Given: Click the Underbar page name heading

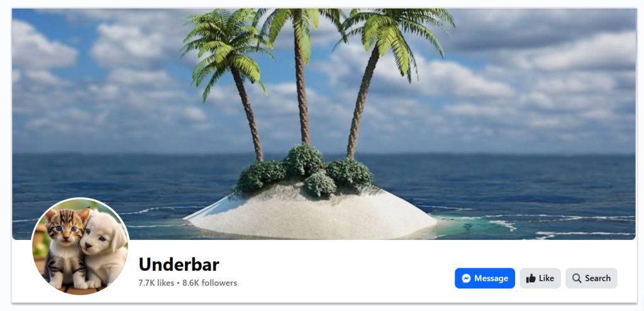Looking at the screenshot, I should tap(179, 264).
